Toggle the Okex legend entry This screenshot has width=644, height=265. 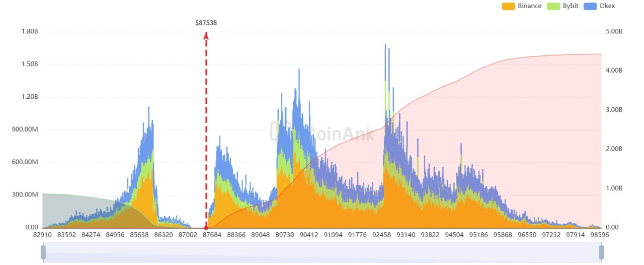coord(600,6)
